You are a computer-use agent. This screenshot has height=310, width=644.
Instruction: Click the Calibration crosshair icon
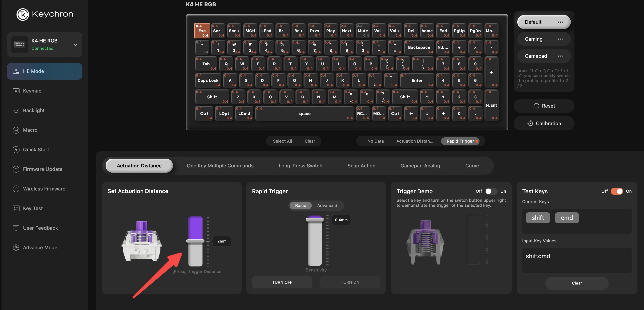[x=530, y=123]
